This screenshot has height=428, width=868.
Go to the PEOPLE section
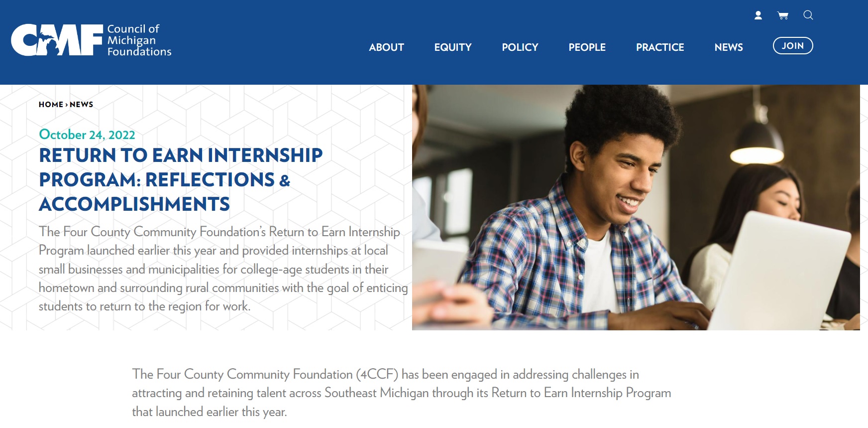click(587, 47)
